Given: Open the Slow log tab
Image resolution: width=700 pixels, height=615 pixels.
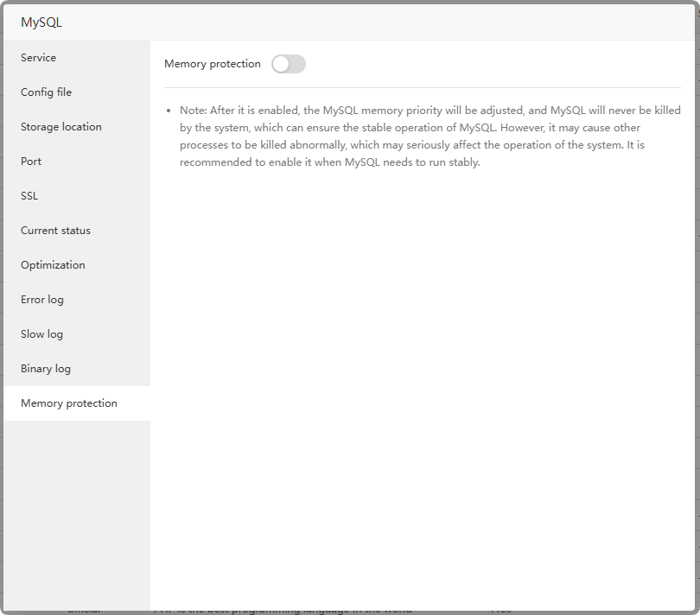Looking at the screenshot, I should (77, 334).
